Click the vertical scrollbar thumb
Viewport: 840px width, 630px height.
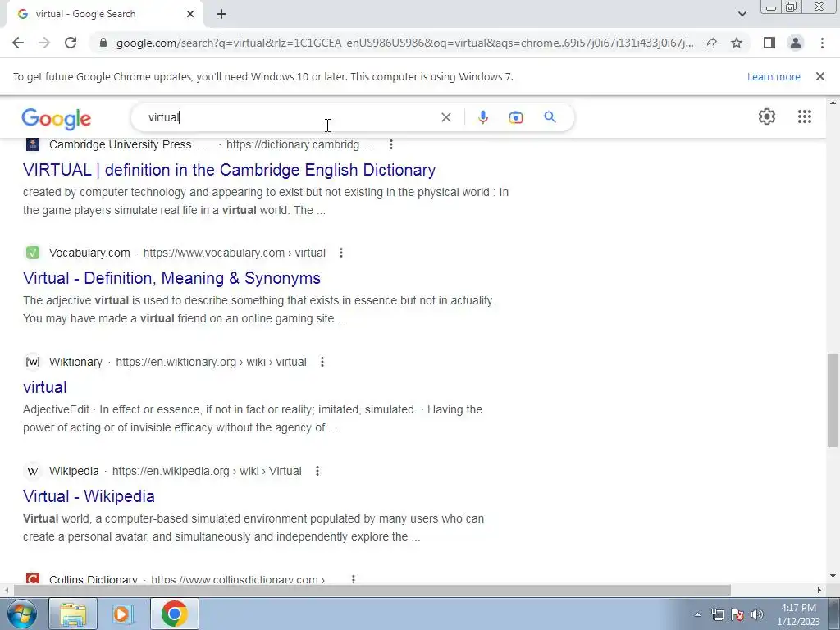[833, 399]
